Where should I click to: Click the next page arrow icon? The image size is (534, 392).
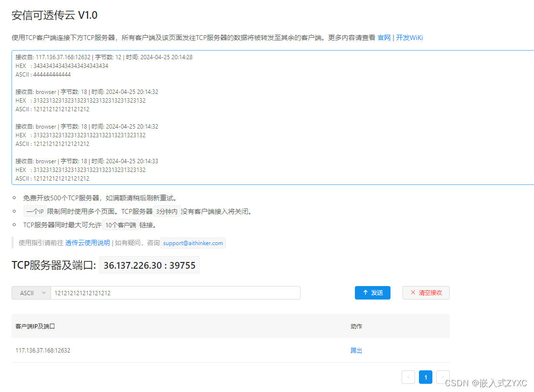pyautogui.click(x=443, y=377)
